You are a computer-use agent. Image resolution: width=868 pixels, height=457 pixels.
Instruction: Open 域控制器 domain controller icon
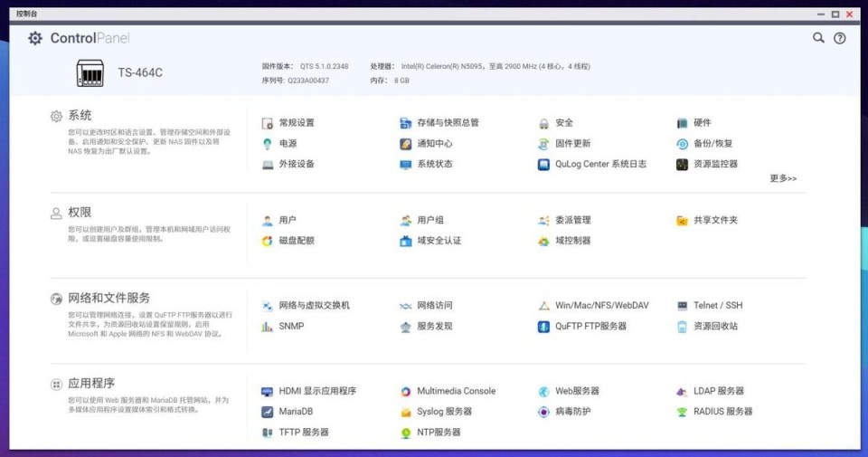[x=543, y=241]
